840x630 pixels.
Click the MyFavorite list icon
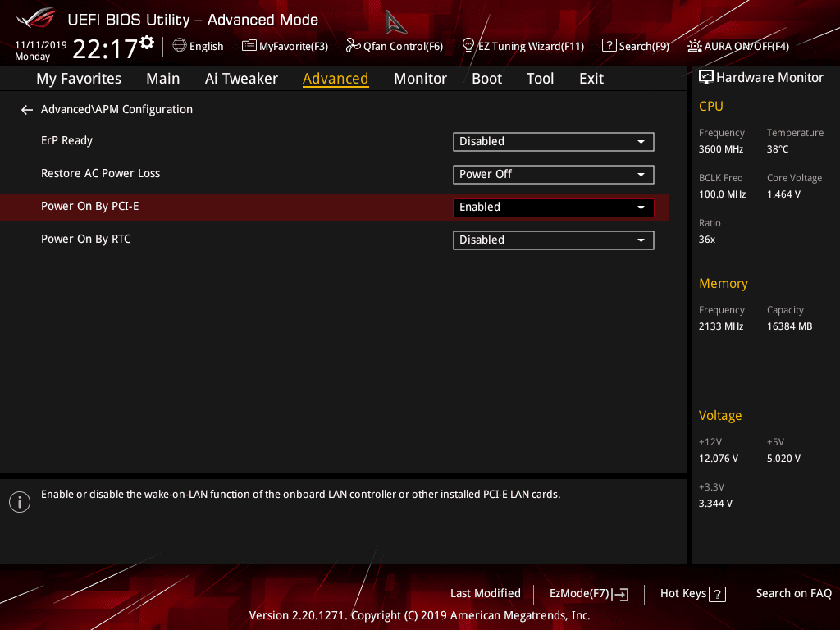point(249,46)
